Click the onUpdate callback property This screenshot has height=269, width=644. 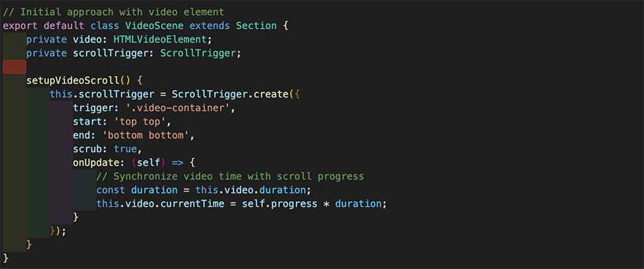point(96,163)
